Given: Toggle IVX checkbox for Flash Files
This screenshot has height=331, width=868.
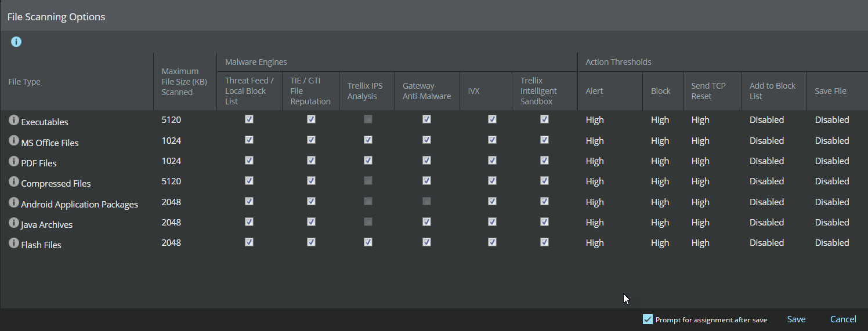Looking at the screenshot, I should pyautogui.click(x=492, y=242).
